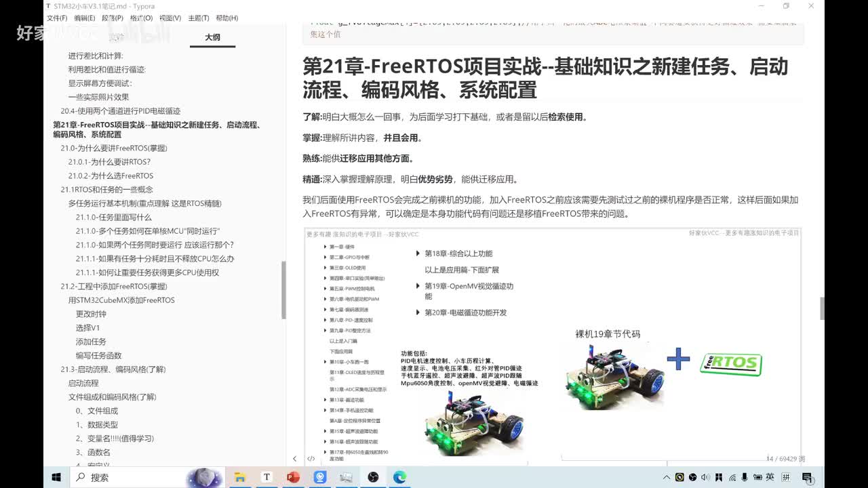Image resolution: width=868 pixels, height=488 pixels.
Task: Click the embedded FreeRTOS course overview image
Action: coord(553,346)
